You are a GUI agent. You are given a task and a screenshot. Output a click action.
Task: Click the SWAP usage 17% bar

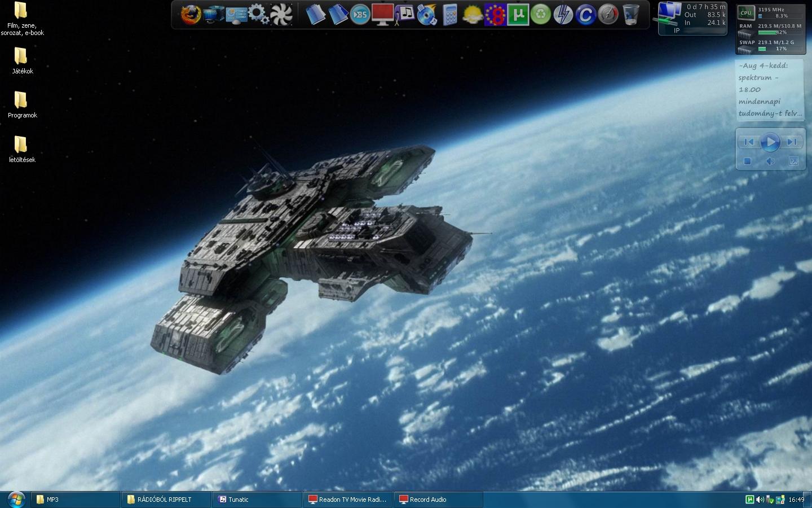(x=780, y=49)
